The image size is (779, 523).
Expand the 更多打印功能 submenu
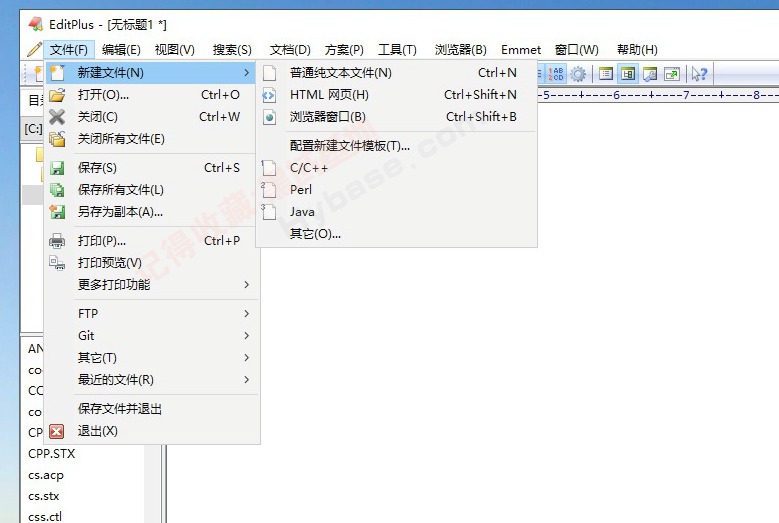[151, 285]
